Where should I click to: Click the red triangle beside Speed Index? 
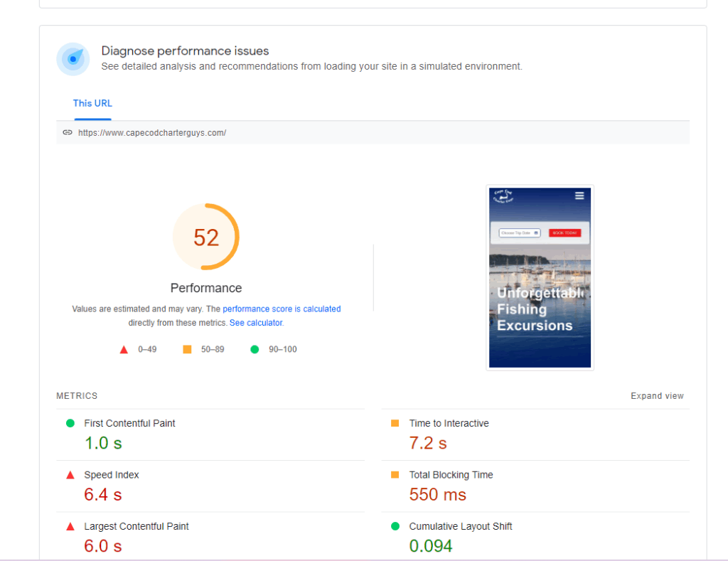pyautogui.click(x=70, y=475)
